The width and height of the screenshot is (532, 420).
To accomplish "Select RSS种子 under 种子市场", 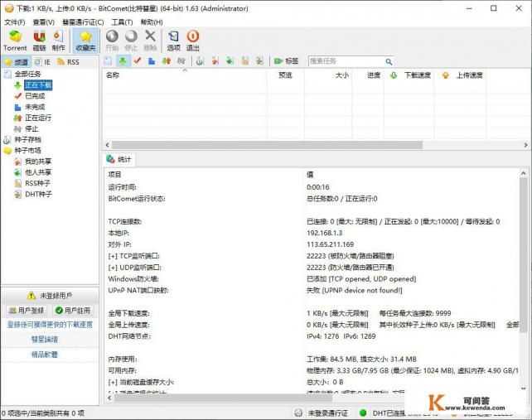I will tap(37, 183).
